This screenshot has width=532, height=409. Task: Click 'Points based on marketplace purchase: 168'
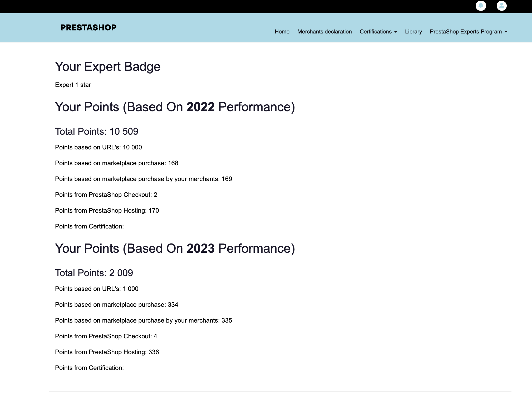coord(117,163)
